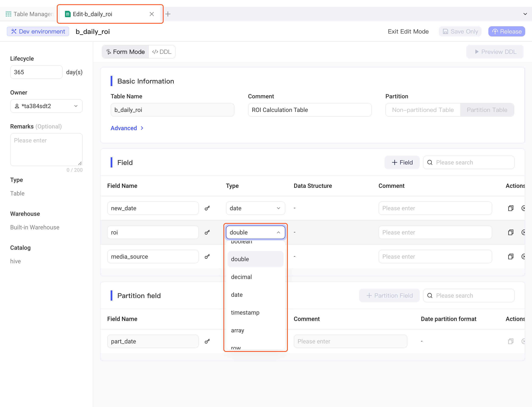Viewport: 532px width, 407px height.
Task: Choose decimal from the type list
Action: (255, 277)
